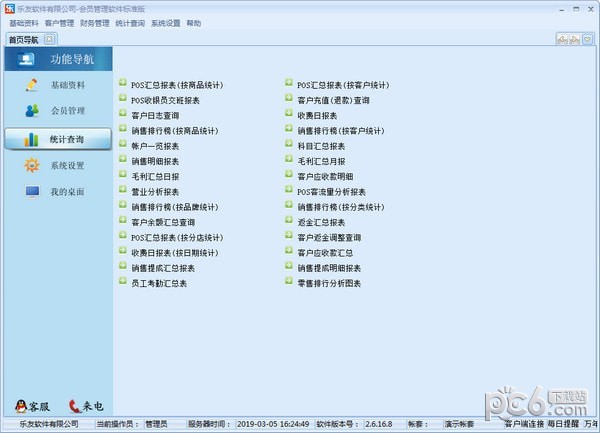
Task: Open POS客流量分析报表 link
Action: (x=332, y=191)
